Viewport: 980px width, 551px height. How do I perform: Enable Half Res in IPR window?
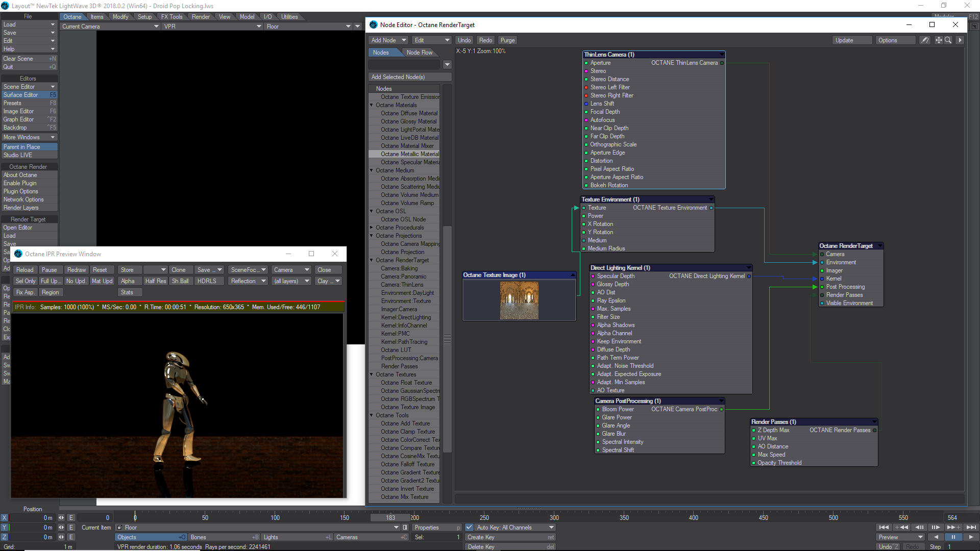click(x=155, y=281)
